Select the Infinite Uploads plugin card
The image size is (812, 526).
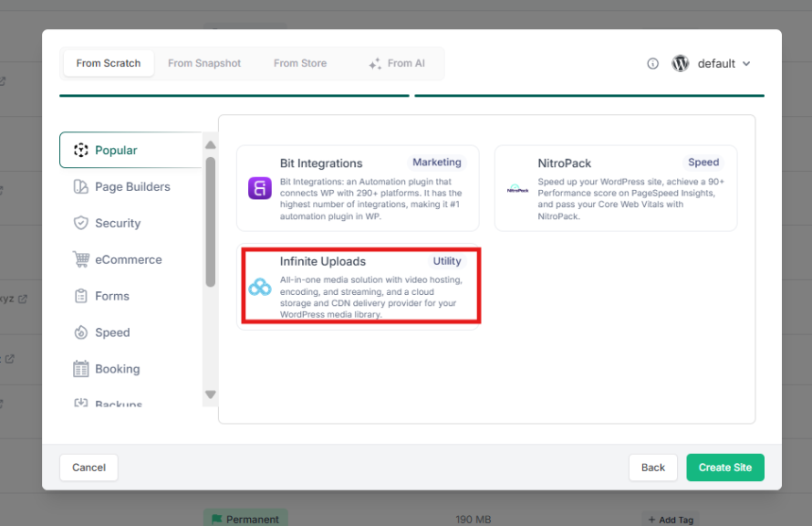point(358,287)
